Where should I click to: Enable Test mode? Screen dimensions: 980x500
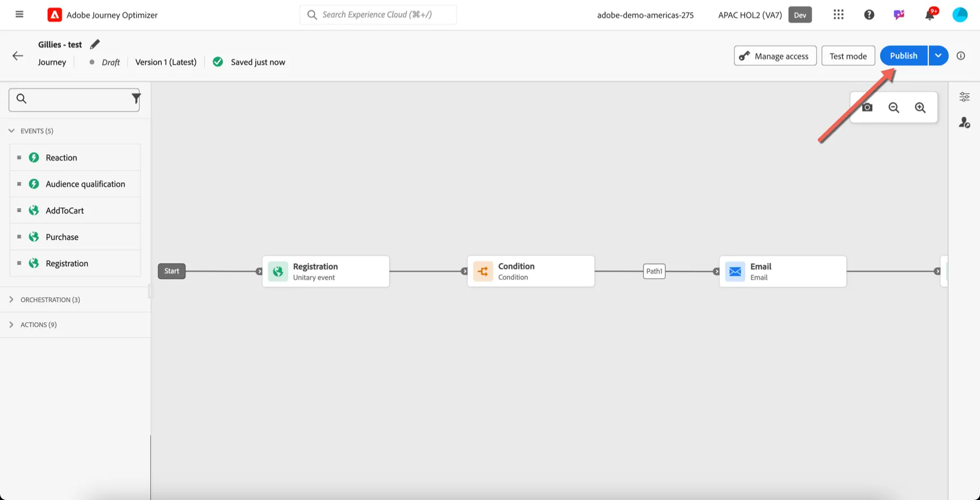click(x=848, y=56)
